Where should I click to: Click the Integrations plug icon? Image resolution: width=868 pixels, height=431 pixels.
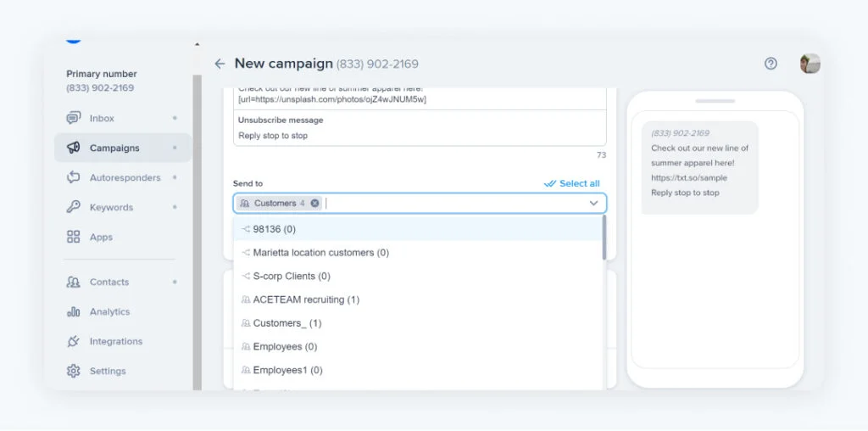[74, 341]
